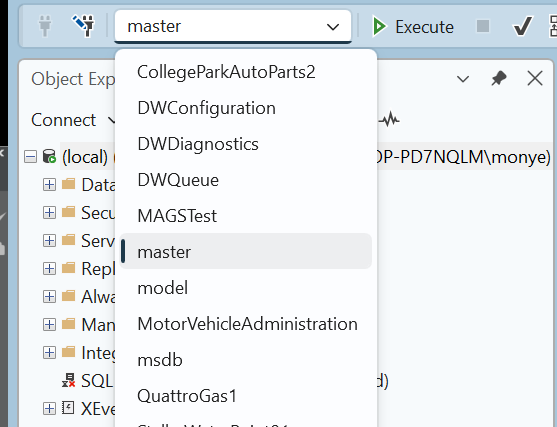Expand the Server Objects folder node

tap(49, 241)
